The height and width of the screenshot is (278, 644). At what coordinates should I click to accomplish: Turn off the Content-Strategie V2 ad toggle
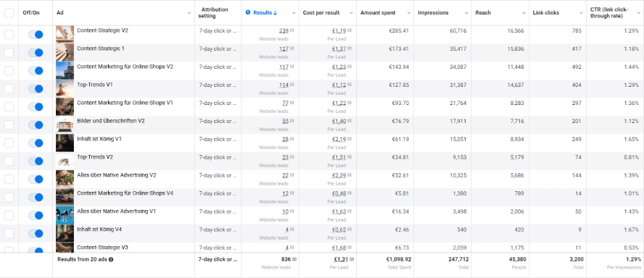(36, 35)
